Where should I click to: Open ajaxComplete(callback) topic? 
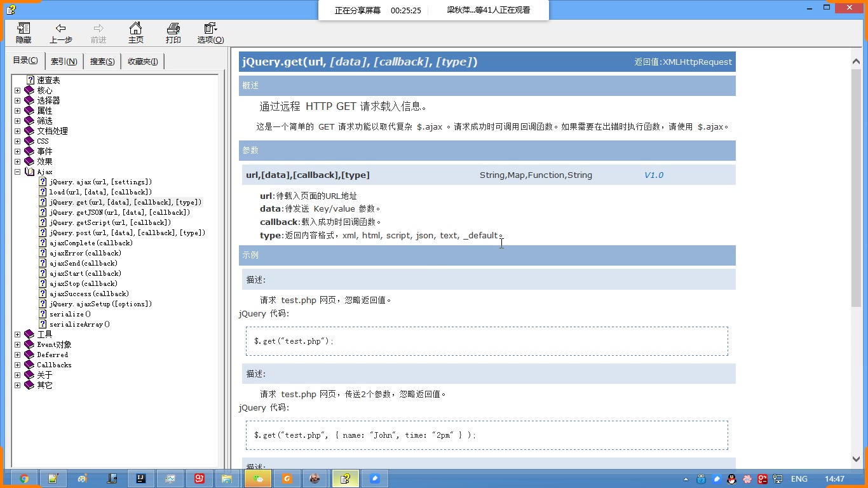click(91, 243)
